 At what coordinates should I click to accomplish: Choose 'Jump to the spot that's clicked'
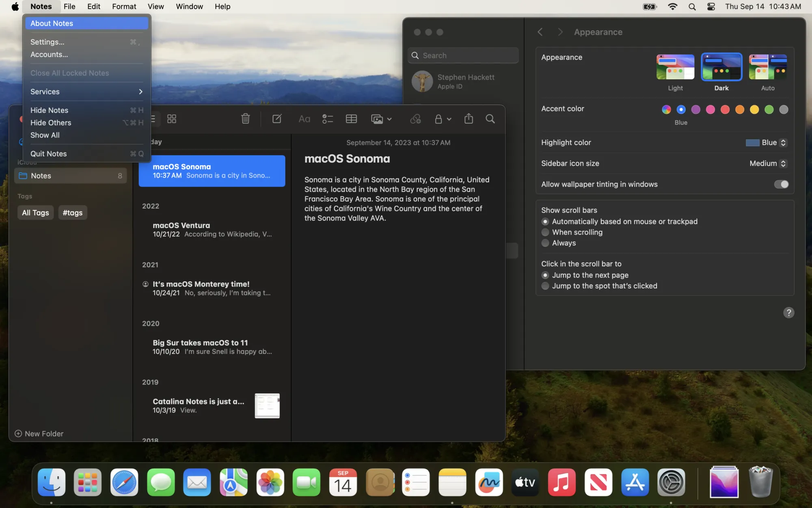[545, 286]
